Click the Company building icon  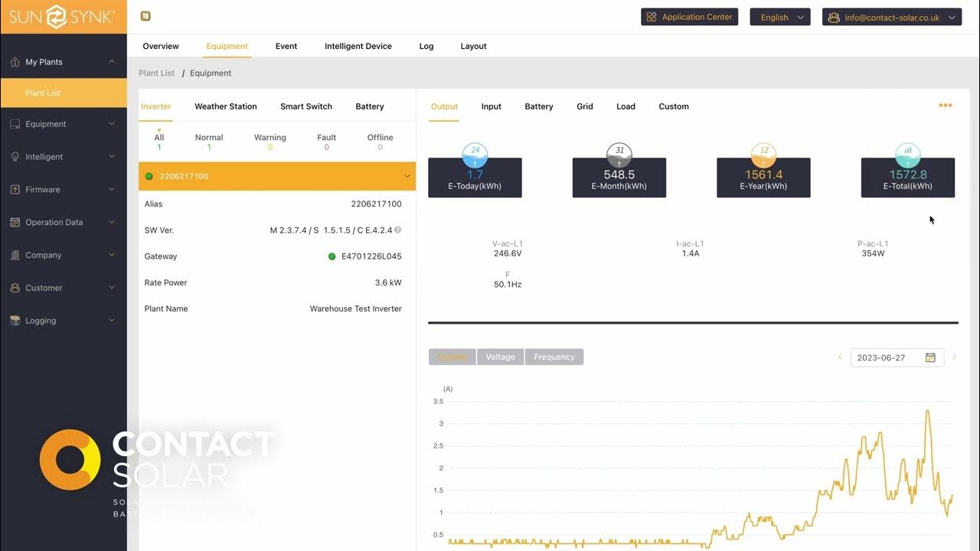[15, 256]
